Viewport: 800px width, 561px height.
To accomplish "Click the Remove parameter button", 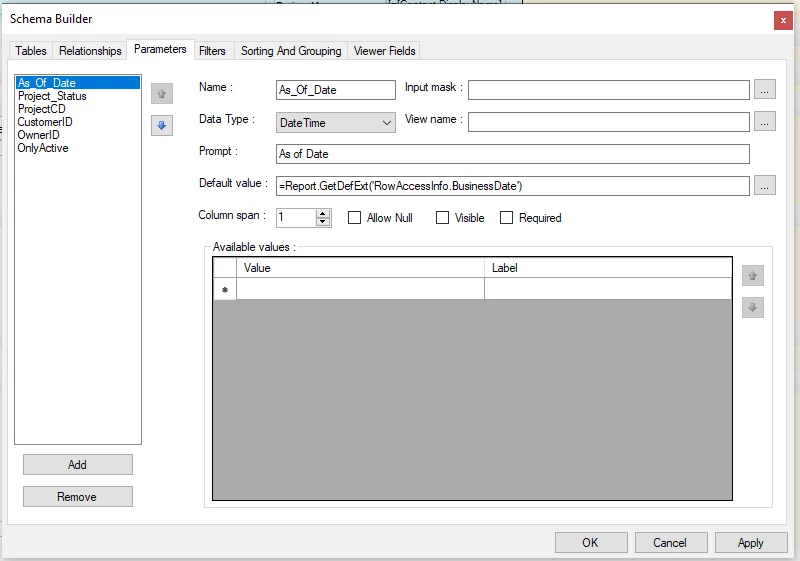I will click(x=78, y=497).
